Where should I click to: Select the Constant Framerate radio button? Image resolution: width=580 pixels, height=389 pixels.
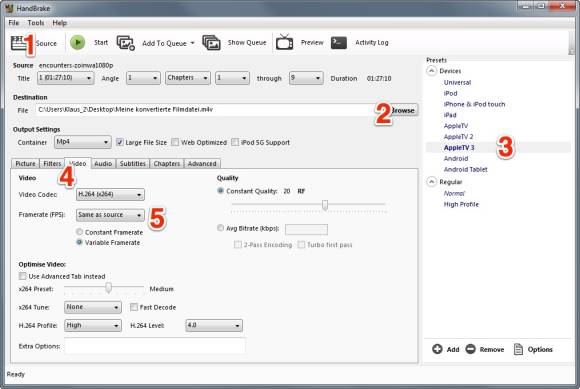(x=79, y=232)
